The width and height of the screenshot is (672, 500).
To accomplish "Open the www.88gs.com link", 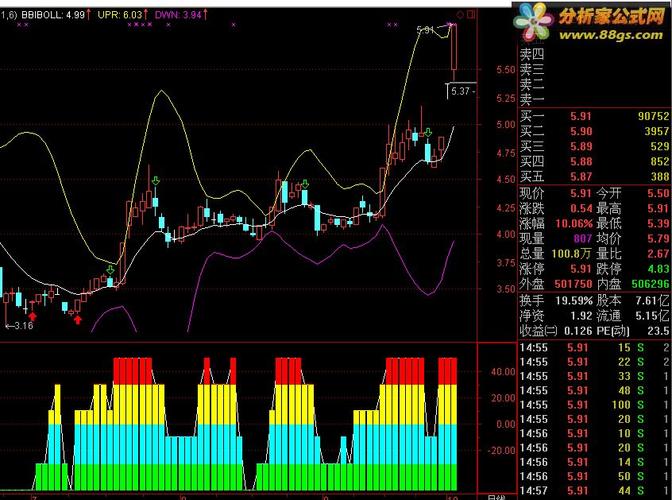I will pos(611,34).
